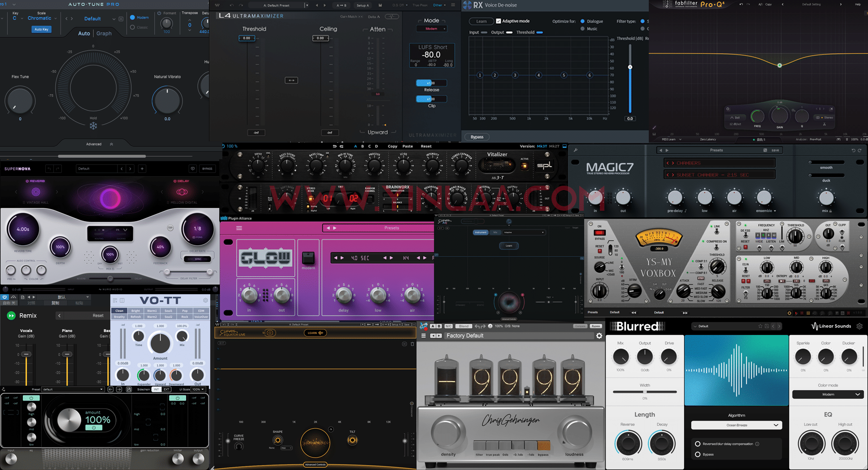Switch to the Graph tab in Auto-Tune
The width and height of the screenshot is (868, 470).
[104, 33]
